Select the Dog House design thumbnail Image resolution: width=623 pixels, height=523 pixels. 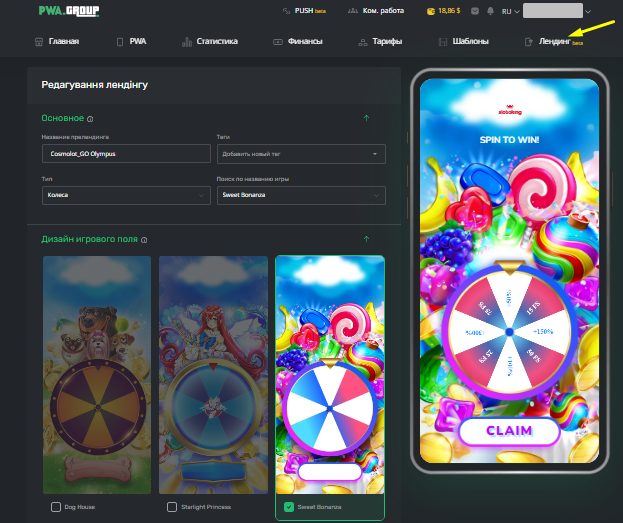tap(97, 375)
